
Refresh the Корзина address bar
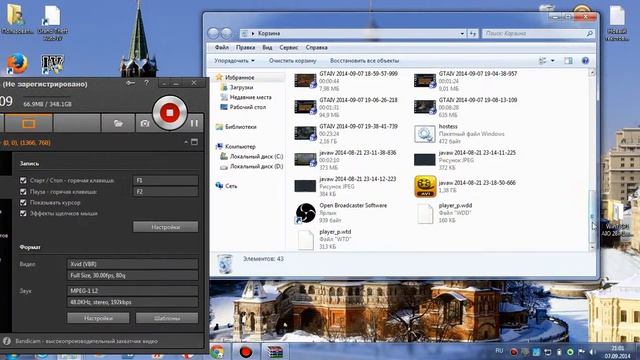pyautogui.click(x=473, y=33)
